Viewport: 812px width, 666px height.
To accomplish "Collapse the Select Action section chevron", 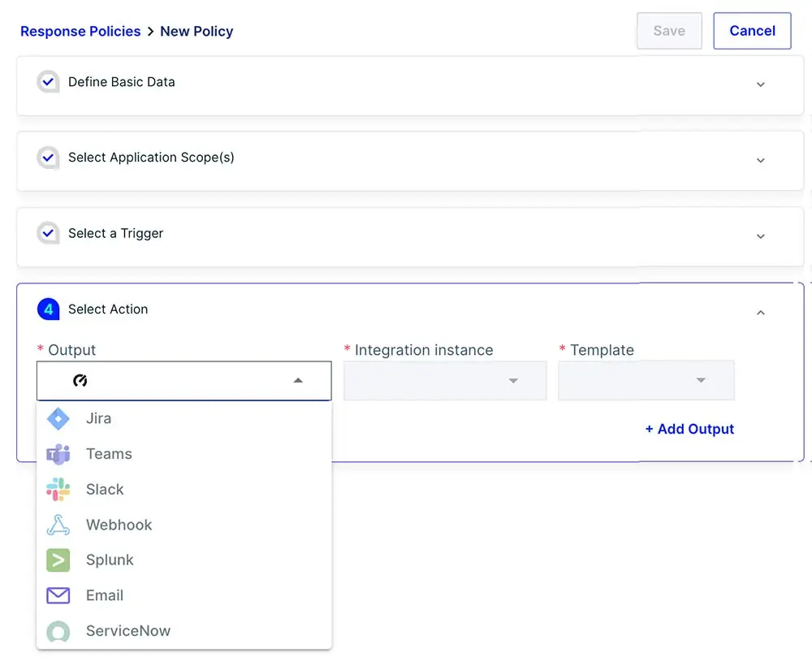I will click(760, 312).
